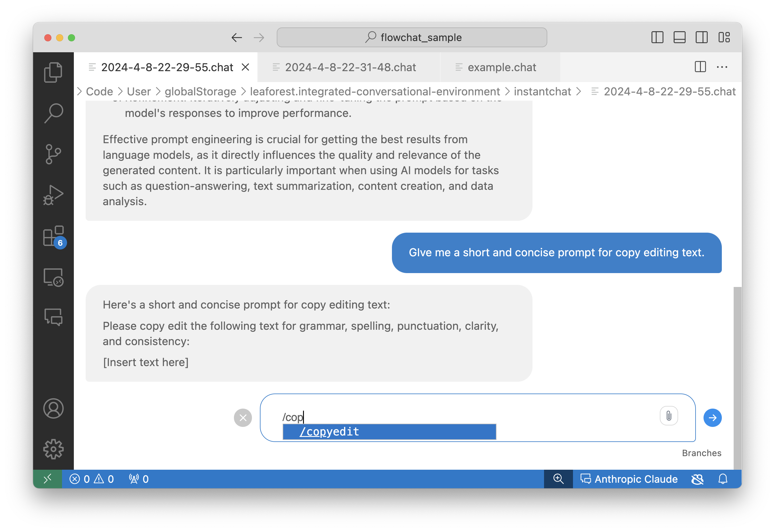Open Run and Debug view
Image resolution: width=775 pixels, height=532 pixels.
53,195
